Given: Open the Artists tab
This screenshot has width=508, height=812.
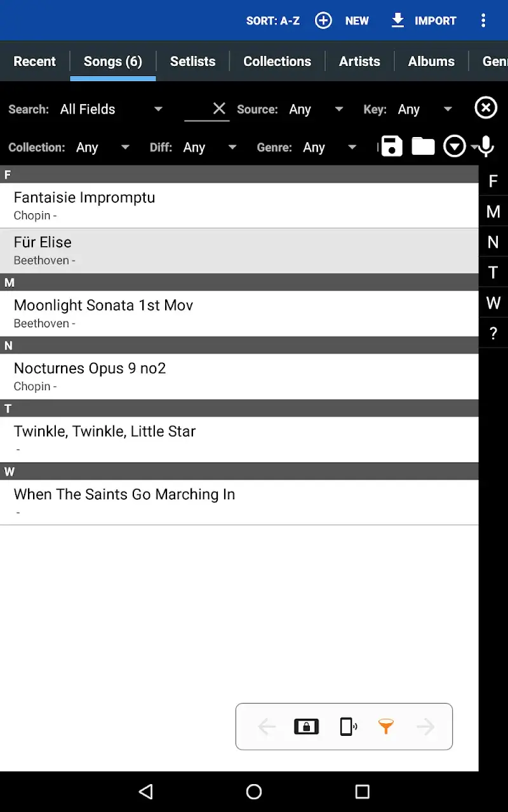Looking at the screenshot, I should pyautogui.click(x=359, y=61).
